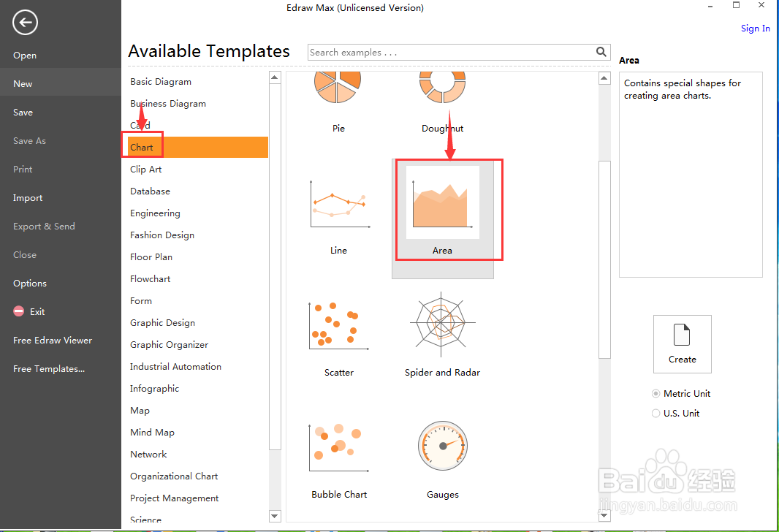This screenshot has width=779, height=532.
Task: Click the red Exit icon
Action: coord(18,311)
